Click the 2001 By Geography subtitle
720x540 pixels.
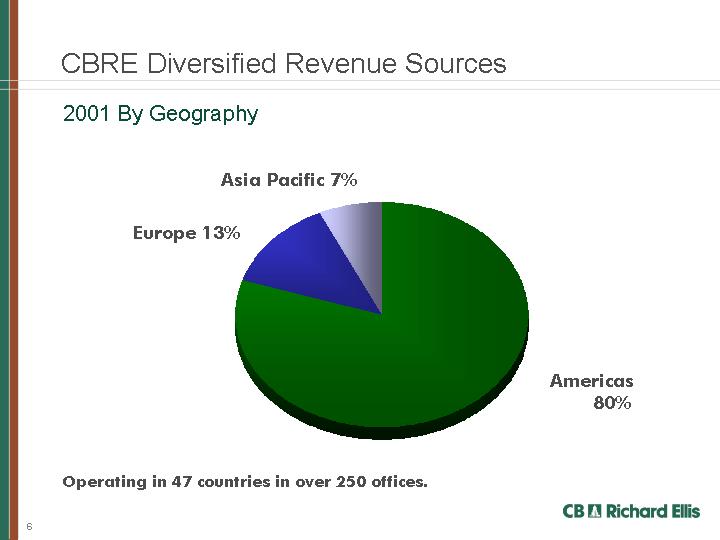click(160, 114)
